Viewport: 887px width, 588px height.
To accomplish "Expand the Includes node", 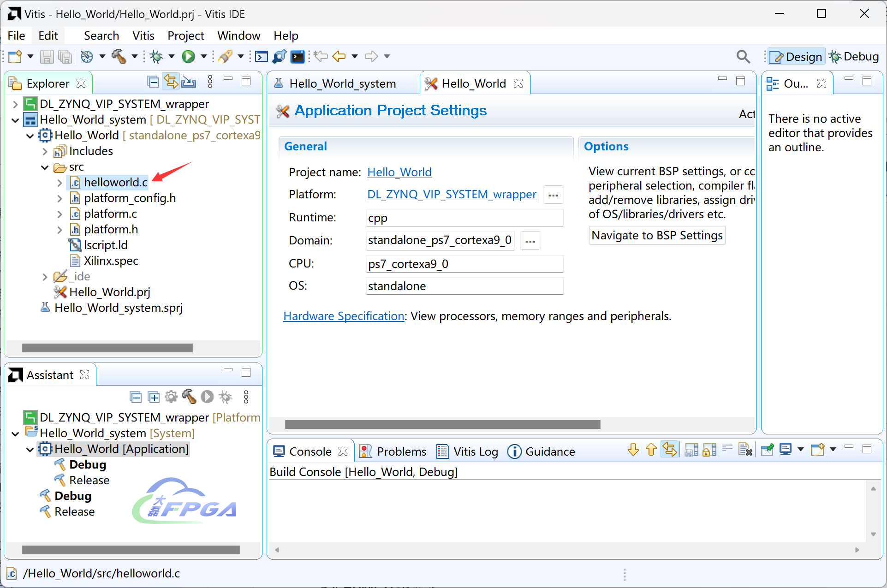I will pos(45,151).
